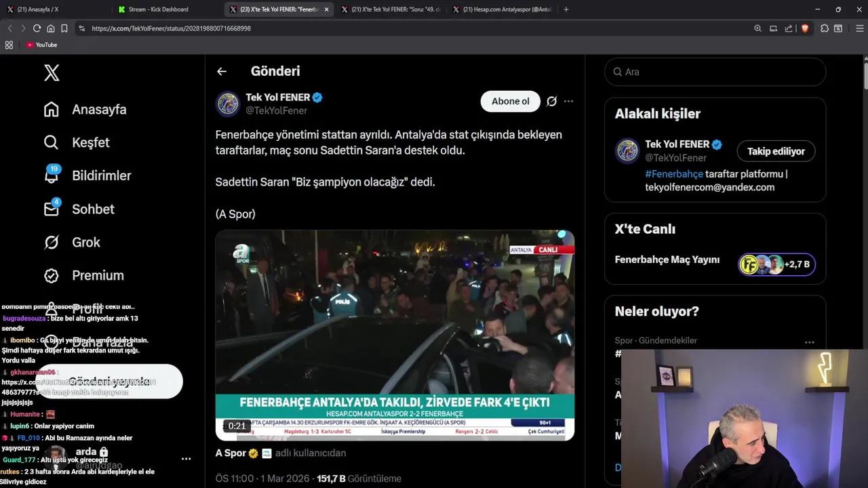Open the account's three-dot menu near arda

186,459
